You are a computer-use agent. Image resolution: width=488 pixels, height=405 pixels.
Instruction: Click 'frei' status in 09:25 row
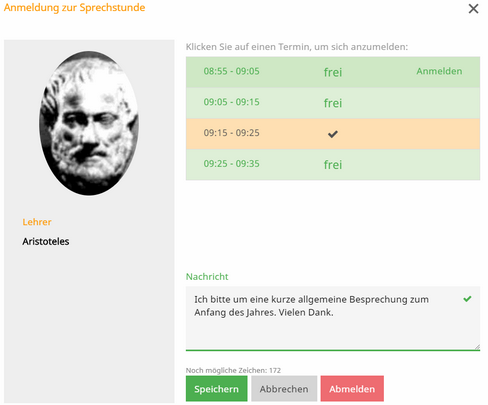coord(333,165)
